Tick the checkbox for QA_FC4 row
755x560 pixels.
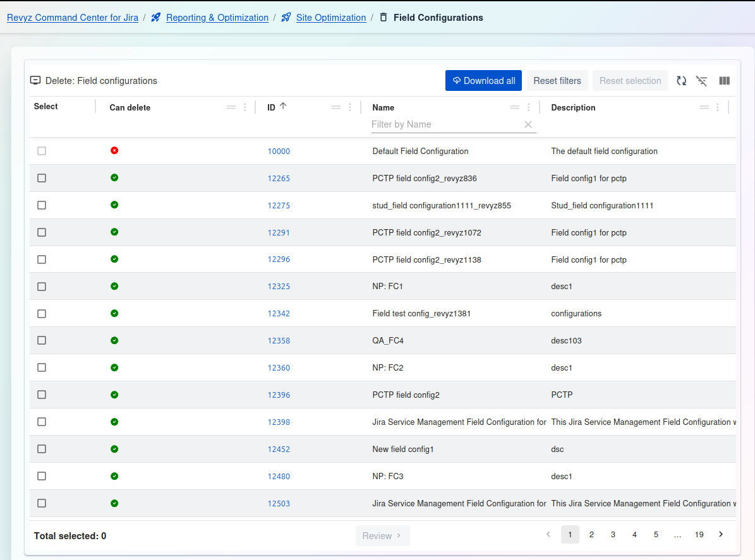coord(42,340)
